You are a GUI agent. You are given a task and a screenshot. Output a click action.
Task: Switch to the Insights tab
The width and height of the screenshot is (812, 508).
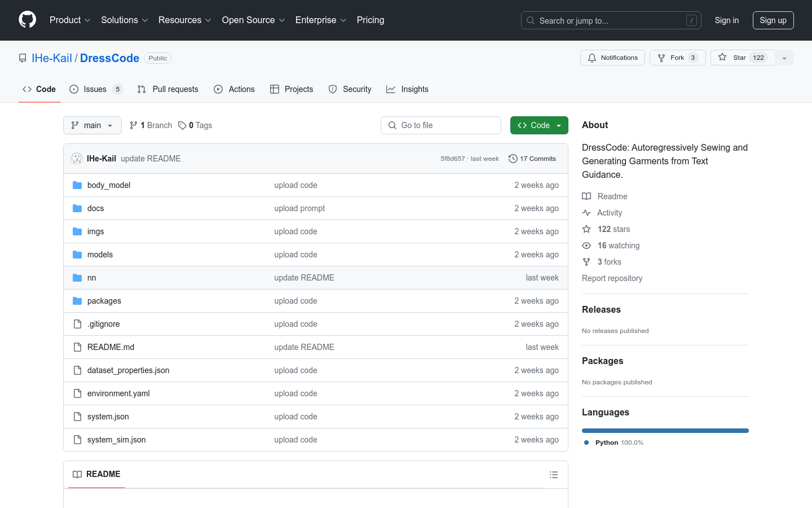point(408,89)
